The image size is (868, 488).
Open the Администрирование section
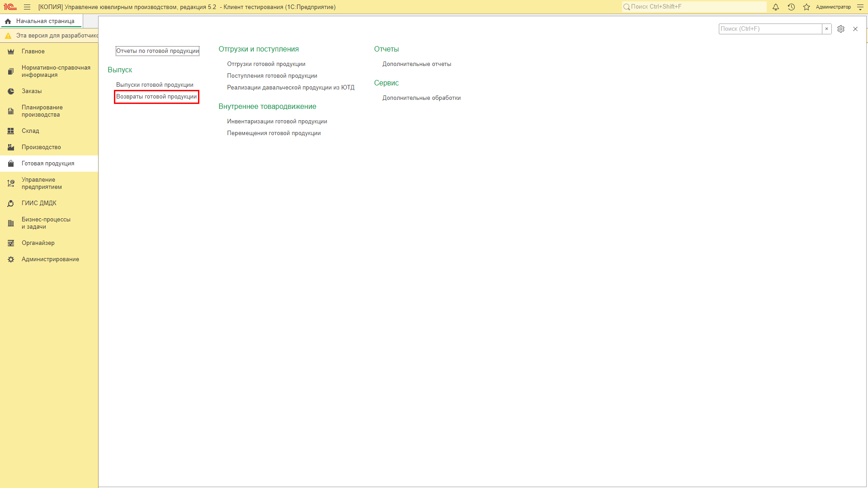coord(49,259)
